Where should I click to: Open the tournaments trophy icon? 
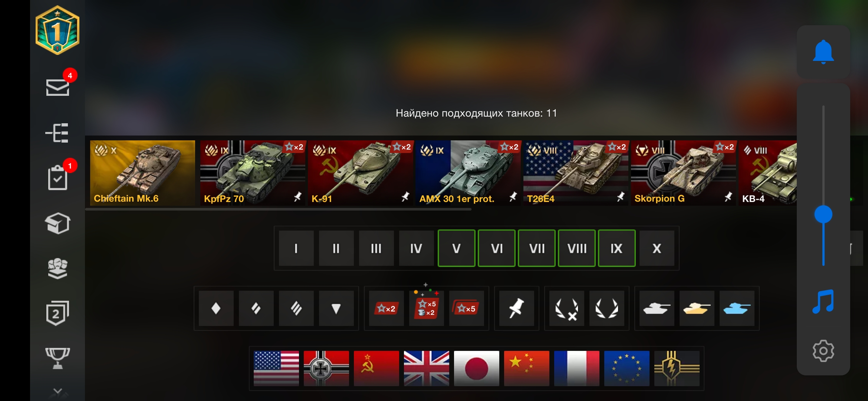click(57, 358)
